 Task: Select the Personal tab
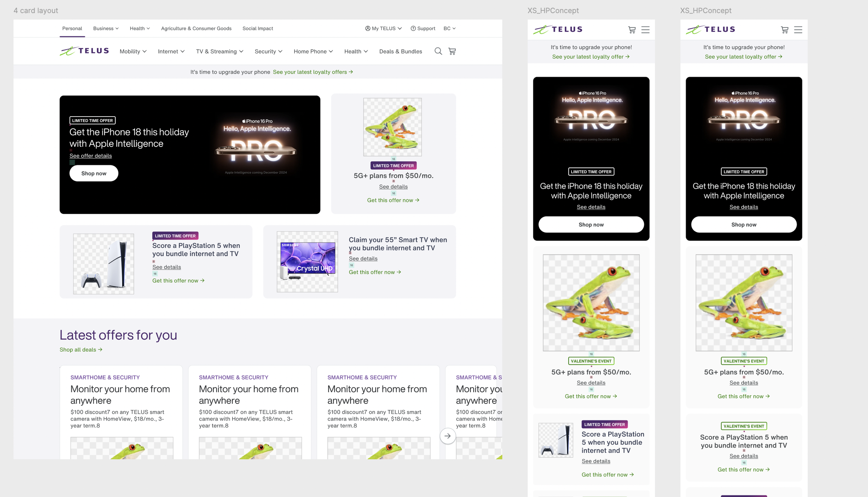72,28
